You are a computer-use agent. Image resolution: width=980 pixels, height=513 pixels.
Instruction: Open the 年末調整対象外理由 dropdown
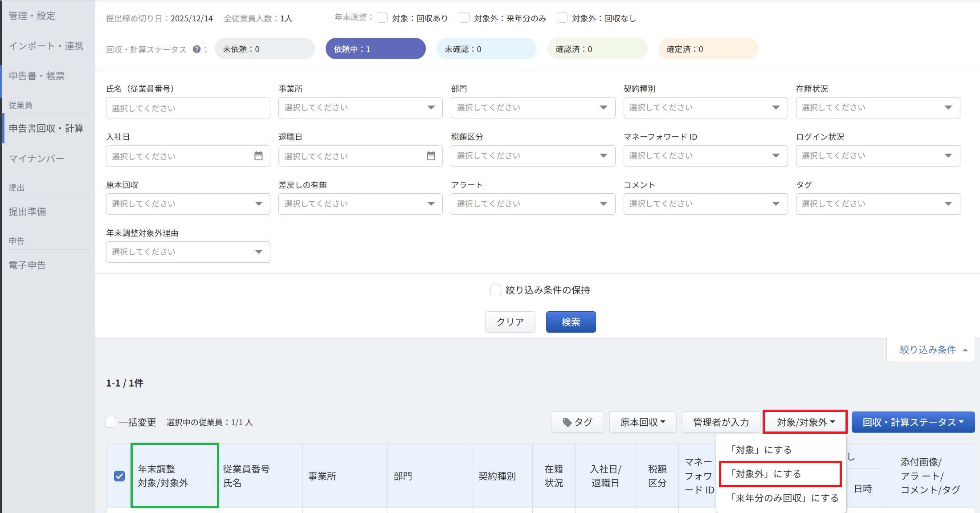click(188, 252)
